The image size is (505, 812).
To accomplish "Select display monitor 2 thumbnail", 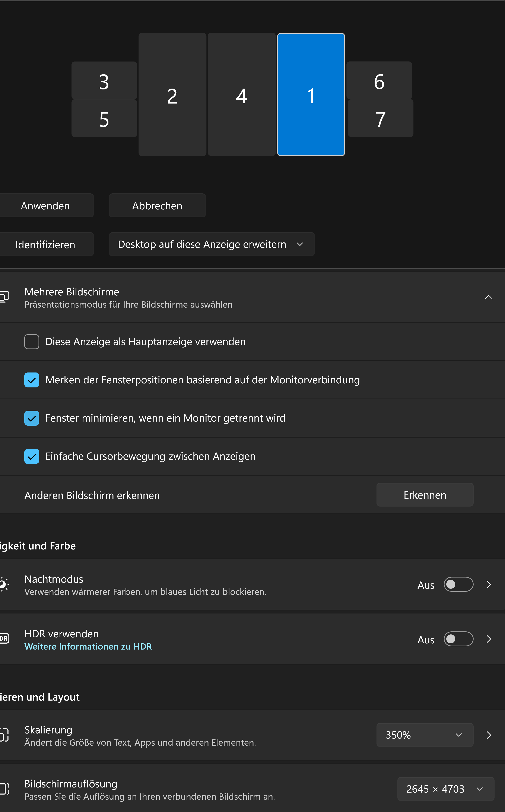I will 172,95.
